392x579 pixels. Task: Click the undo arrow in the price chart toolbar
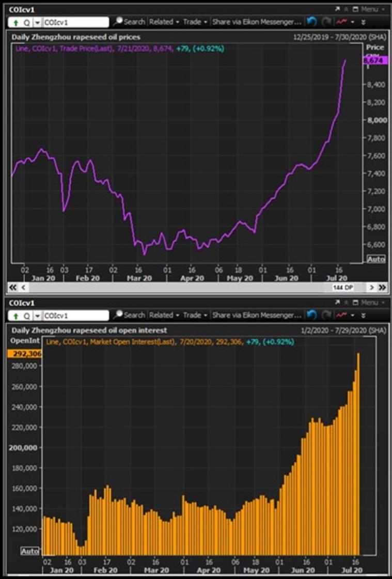[311, 22]
